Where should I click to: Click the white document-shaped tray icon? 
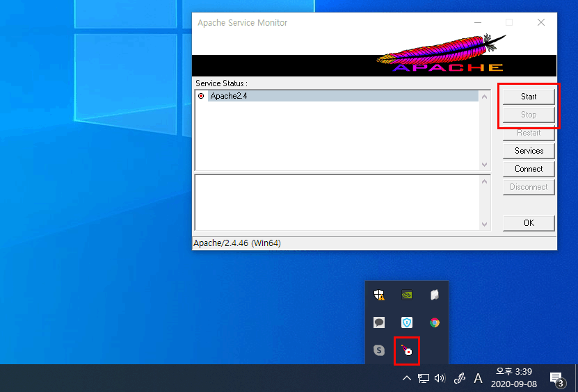point(435,295)
